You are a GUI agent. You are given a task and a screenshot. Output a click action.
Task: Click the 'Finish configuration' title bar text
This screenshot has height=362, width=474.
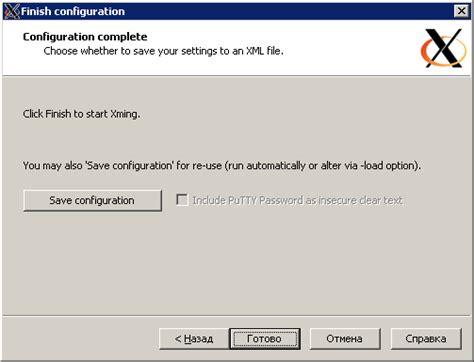(73, 11)
